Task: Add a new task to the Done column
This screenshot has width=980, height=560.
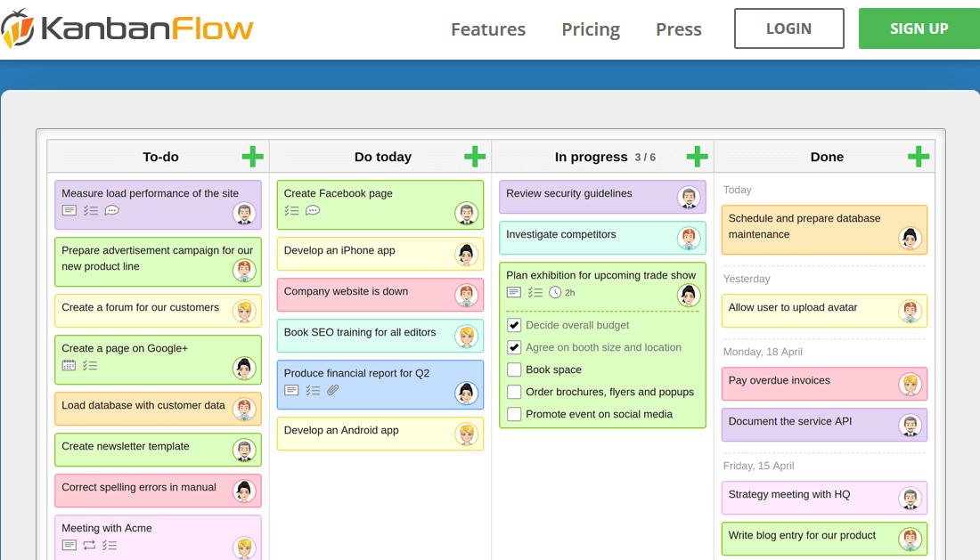Action: point(919,157)
